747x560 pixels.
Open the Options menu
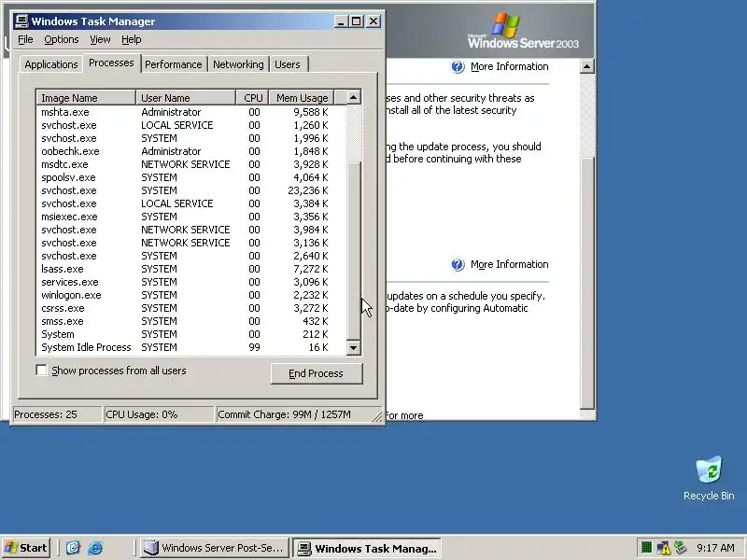[x=62, y=39]
